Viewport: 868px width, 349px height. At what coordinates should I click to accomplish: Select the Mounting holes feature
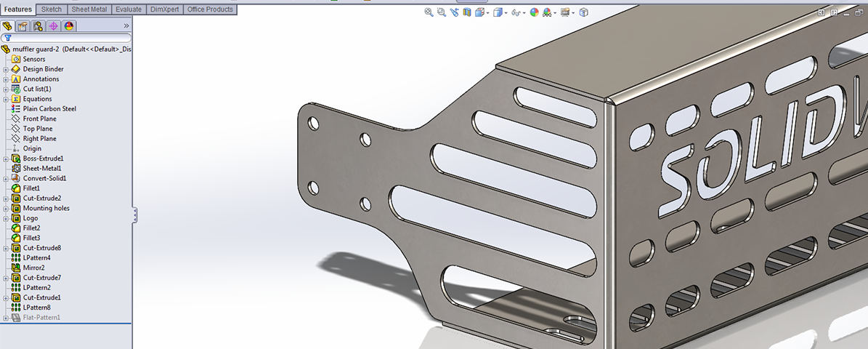pyautogui.click(x=46, y=208)
